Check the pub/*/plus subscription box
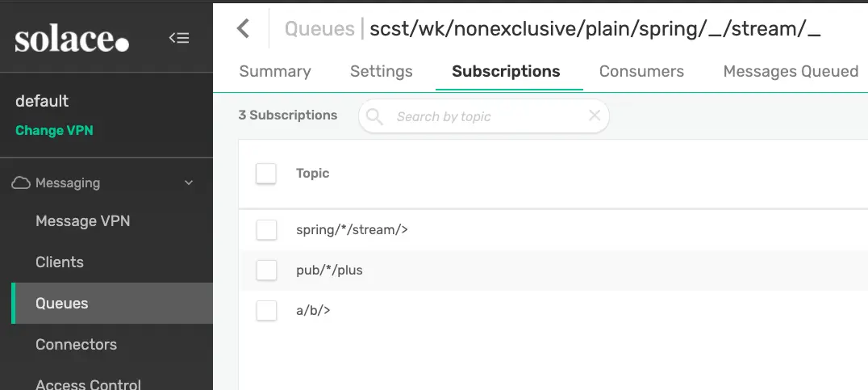The height and width of the screenshot is (390, 868). pos(266,270)
